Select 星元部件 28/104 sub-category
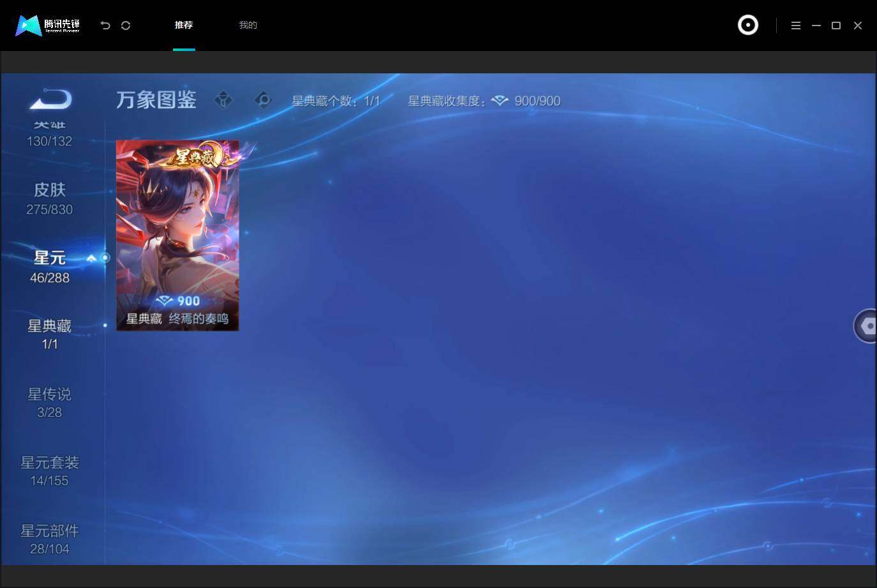The height and width of the screenshot is (588, 877). pos(50,539)
